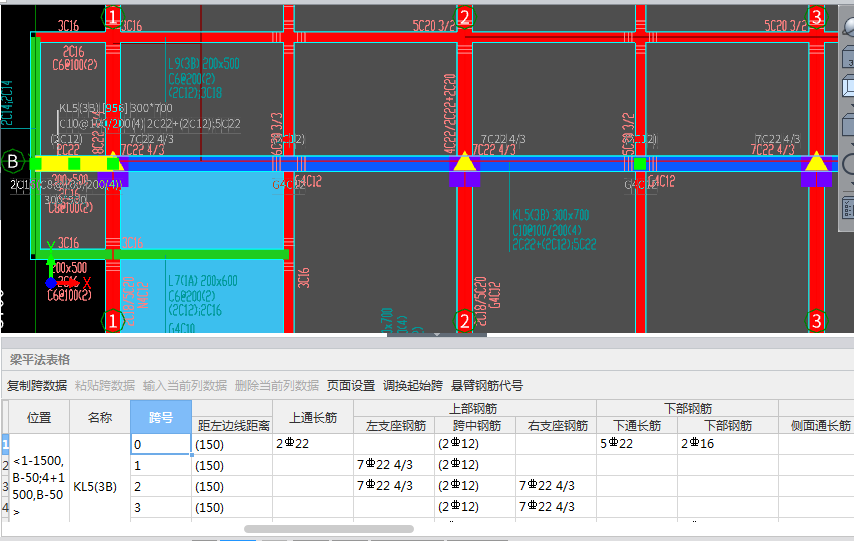Click the 2⌀22 上通长筋 cell

(x=313, y=444)
